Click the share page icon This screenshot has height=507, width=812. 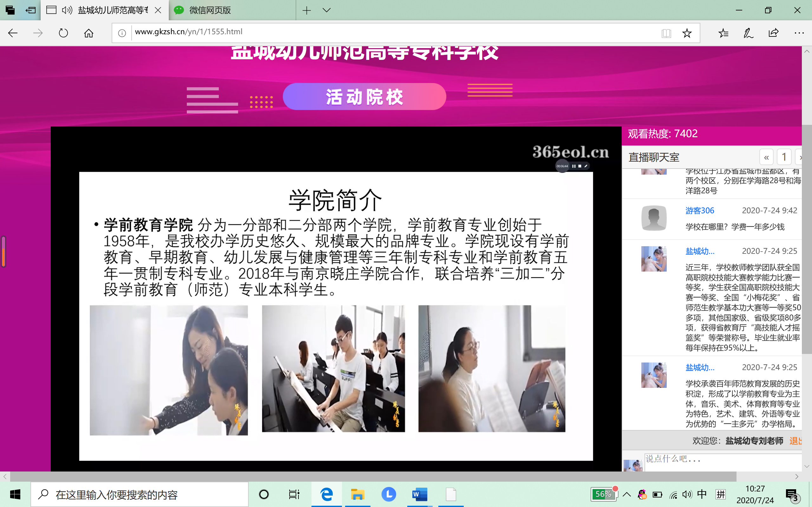click(773, 33)
